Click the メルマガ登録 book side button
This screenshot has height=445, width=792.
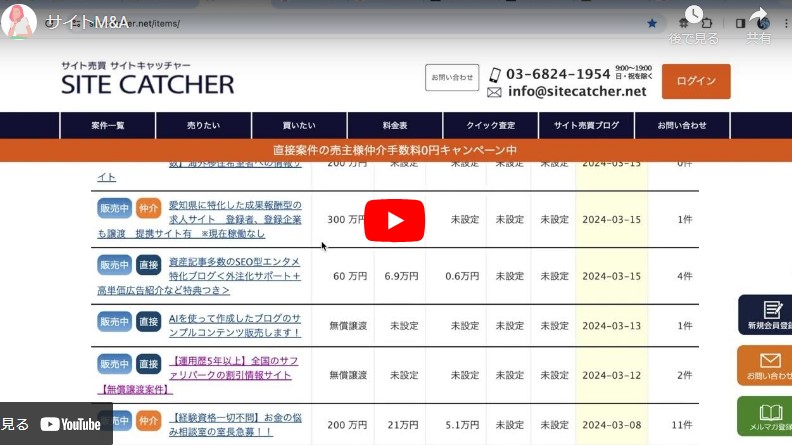765,416
